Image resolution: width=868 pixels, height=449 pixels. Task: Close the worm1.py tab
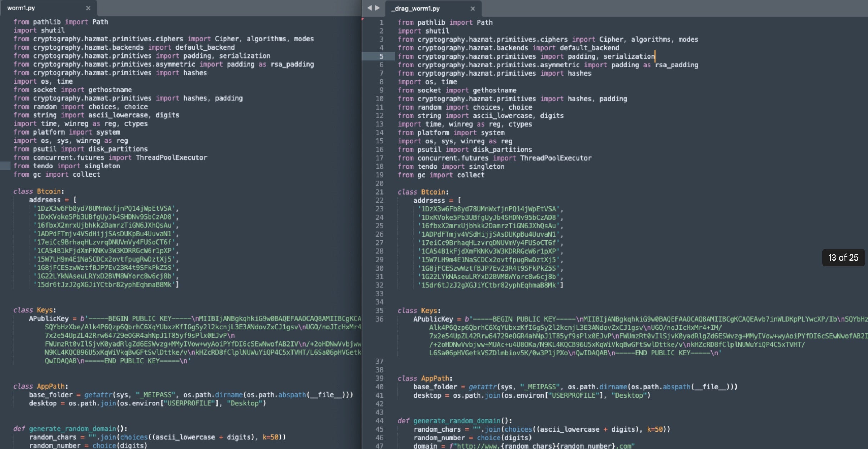tap(88, 8)
